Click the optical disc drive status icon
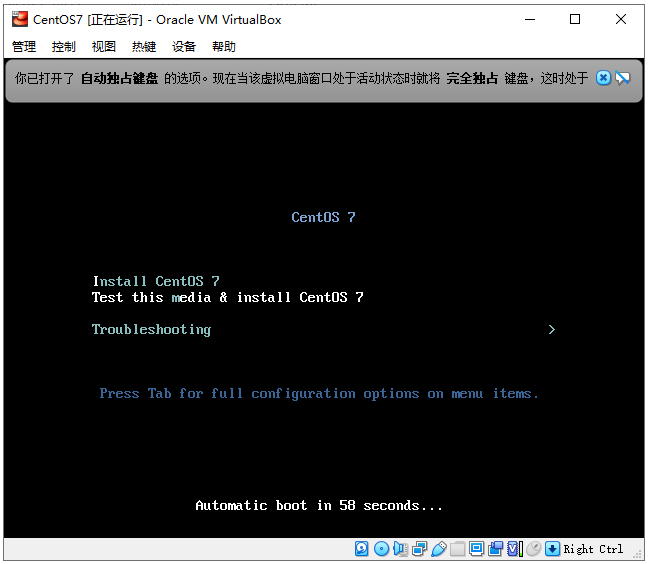The width and height of the screenshot is (648, 564). pyautogui.click(x=381, y=549)
